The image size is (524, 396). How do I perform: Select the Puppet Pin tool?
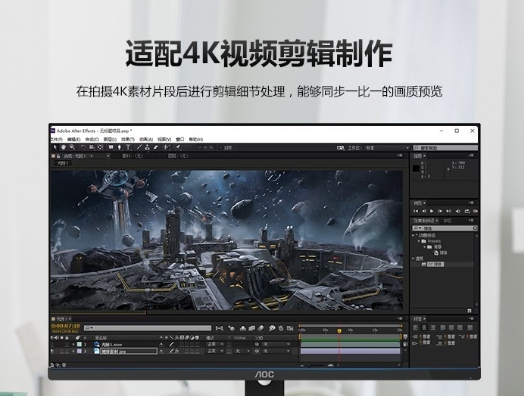coord(179,147)
